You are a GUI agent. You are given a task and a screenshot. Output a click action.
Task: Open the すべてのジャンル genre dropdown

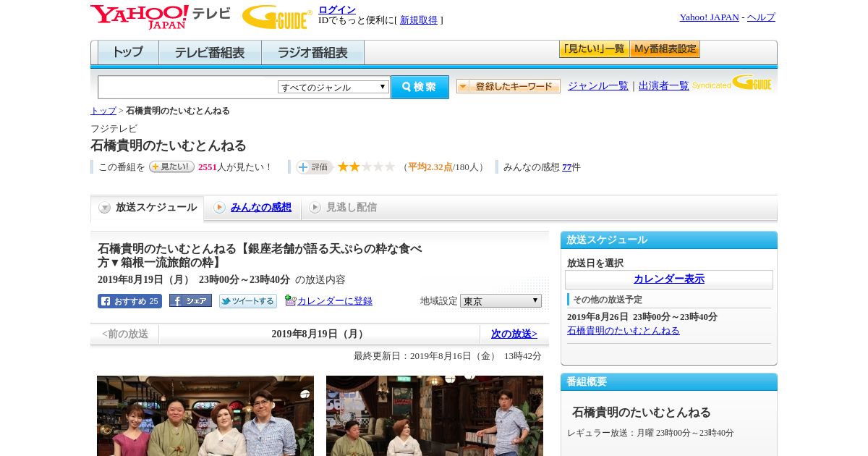pos(333,87)
